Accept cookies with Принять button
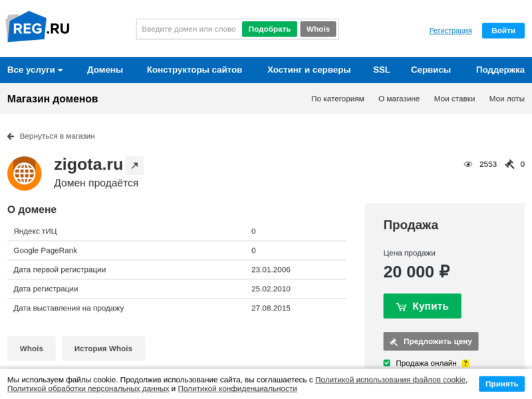Screen dimensions: 532x399 501,384
